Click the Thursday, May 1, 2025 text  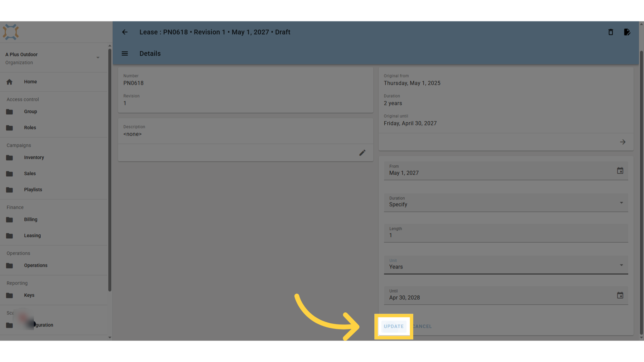click(x=412, y=83)
